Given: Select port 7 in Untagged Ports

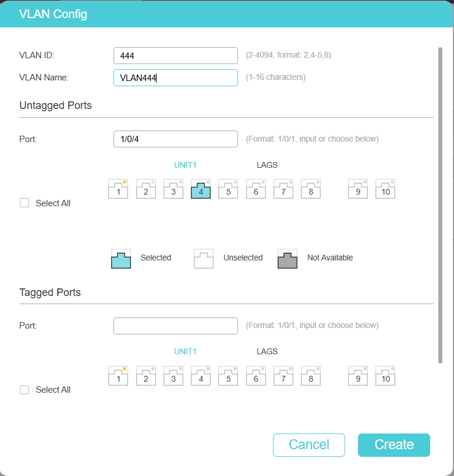Looking at the screenshot, I should [x=283, y=189].
